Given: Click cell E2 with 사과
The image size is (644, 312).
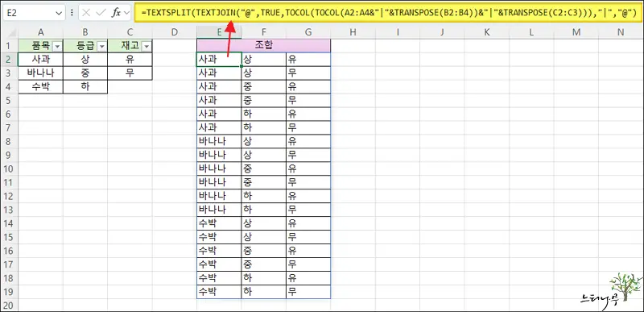Looking at the screenshot, I should point(219,59).
